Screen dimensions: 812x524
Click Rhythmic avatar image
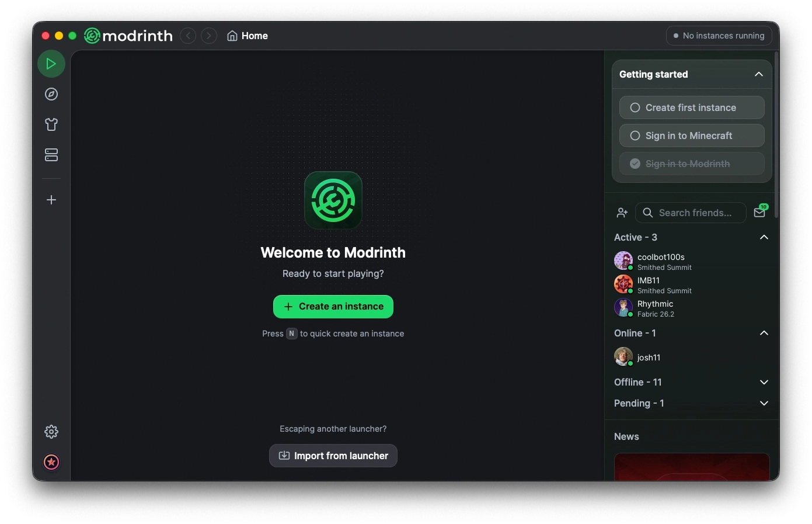pos(623,307)
